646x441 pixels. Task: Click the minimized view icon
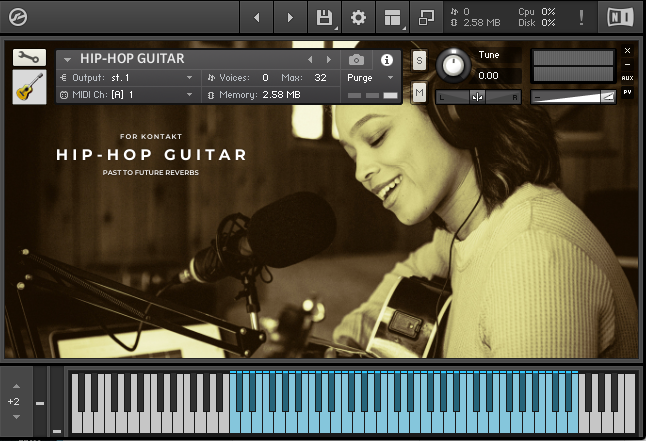[426, 17]
